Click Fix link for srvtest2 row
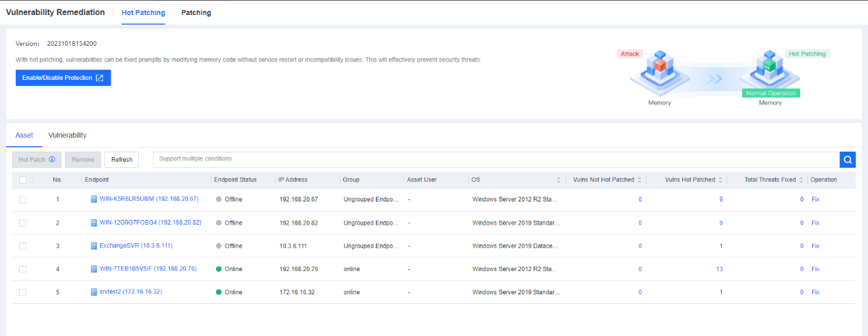 pyautogui.click(x=815, y=292)
